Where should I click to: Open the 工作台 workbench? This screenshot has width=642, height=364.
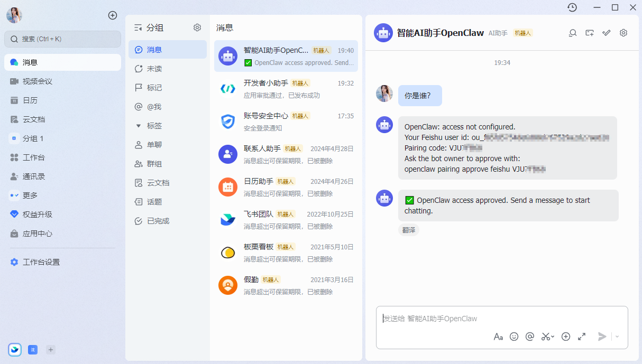click(x=62, y=157)
